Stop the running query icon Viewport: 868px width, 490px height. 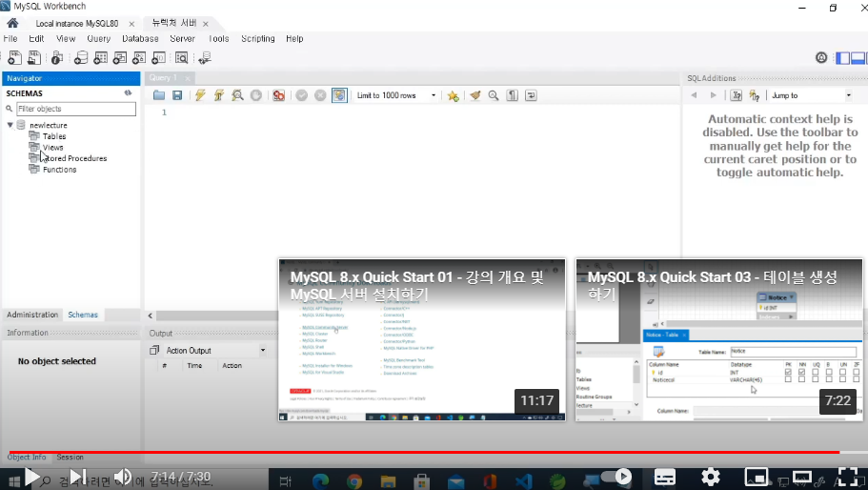[255, 95]
